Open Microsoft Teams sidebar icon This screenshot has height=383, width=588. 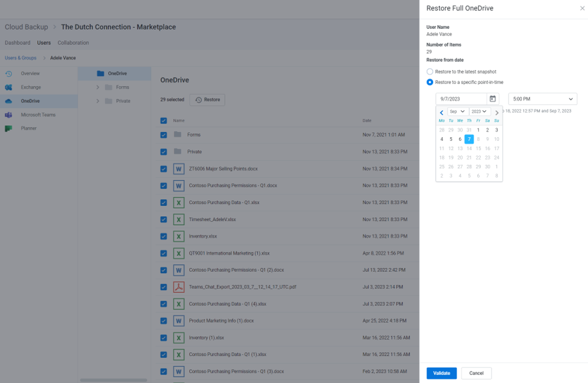pos(8,114)
